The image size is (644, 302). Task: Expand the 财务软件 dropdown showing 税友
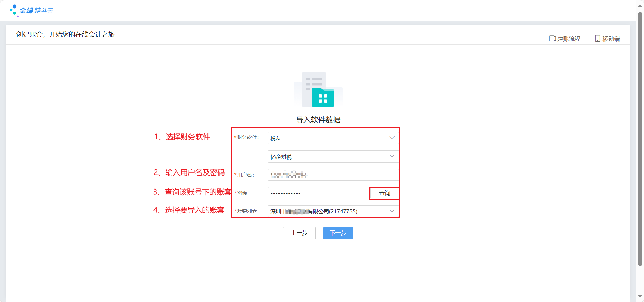pos(333,138)
